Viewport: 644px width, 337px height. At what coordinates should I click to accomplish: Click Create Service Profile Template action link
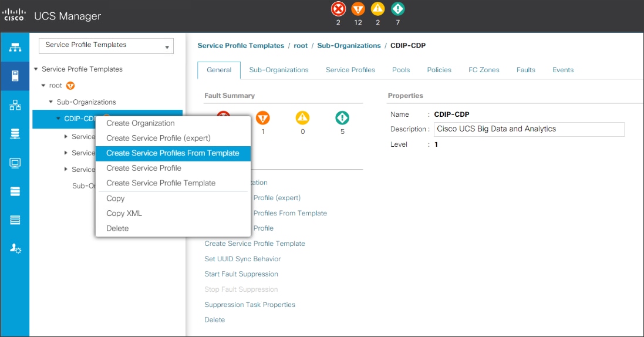tap(255, 244)
